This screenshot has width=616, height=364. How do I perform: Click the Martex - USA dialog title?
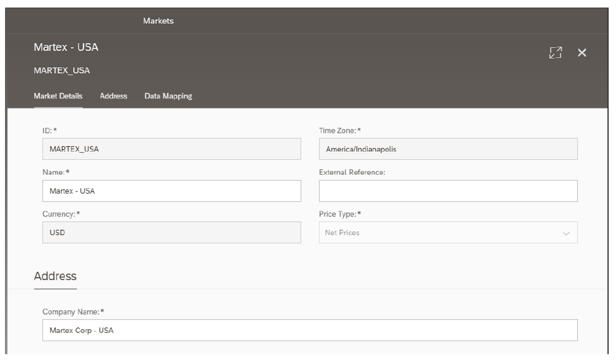66,47
